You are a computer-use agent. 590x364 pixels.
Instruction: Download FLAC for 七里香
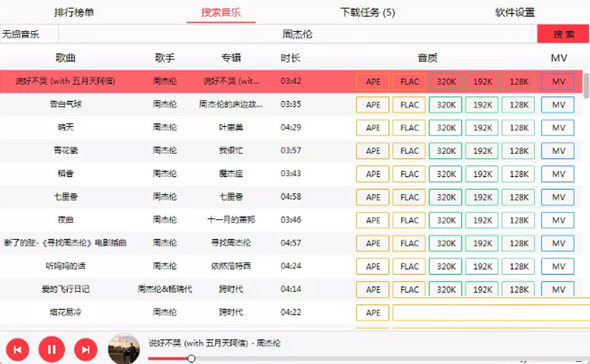(409, 197)
